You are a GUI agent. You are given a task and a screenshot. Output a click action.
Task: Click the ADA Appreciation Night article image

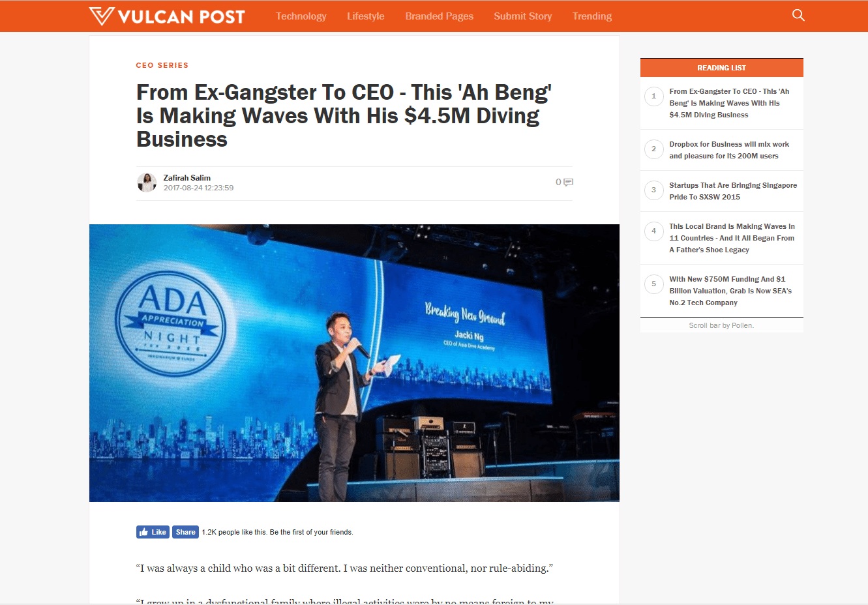(354, 363)
